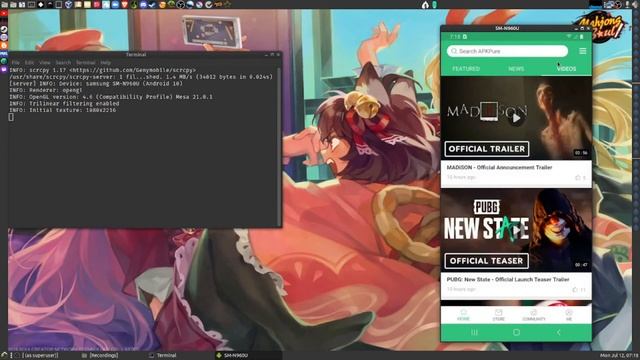Viewport: 640px width, 360px height.
Task: Launch the Brave browser icon in top panel
Action: tap(124, 5)
